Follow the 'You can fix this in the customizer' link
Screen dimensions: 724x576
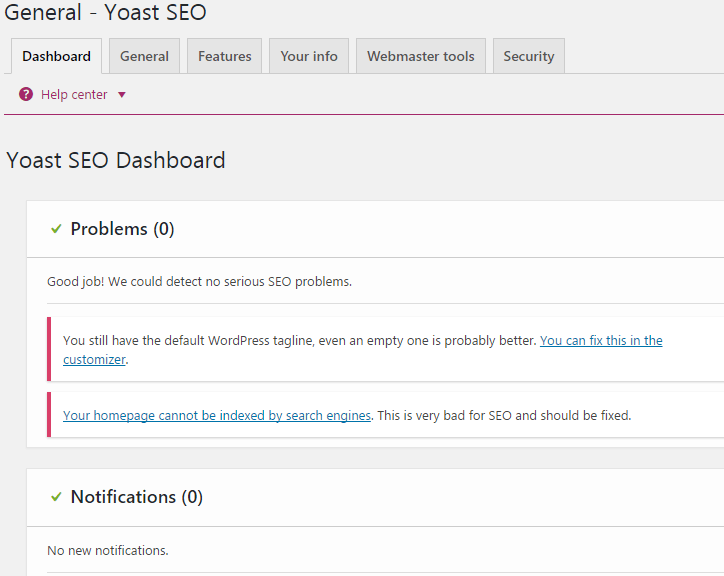600,341
